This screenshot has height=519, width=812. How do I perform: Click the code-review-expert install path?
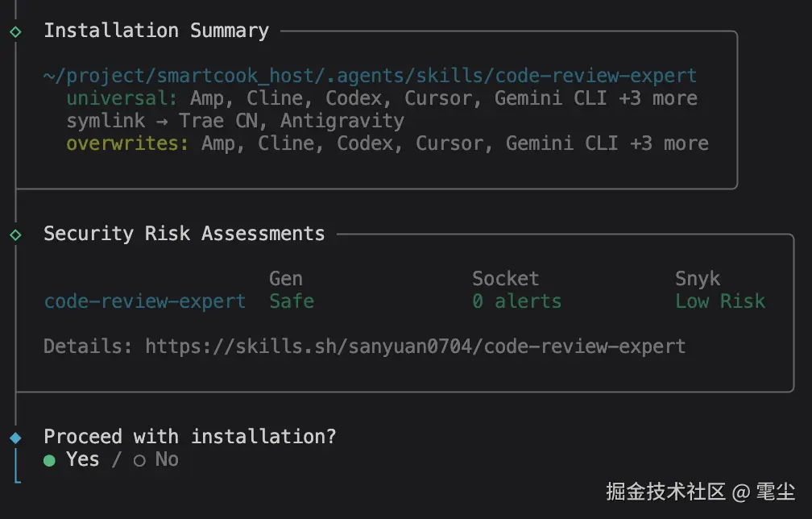(370, 76)
